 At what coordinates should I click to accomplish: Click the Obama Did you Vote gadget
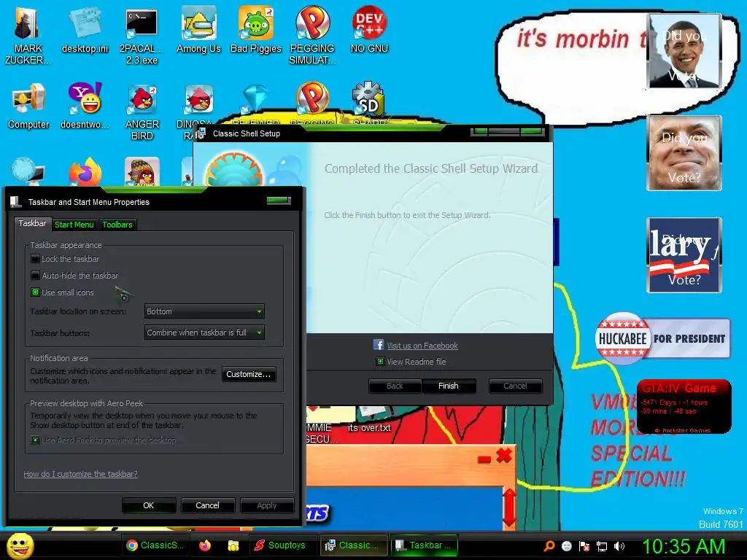684,51
